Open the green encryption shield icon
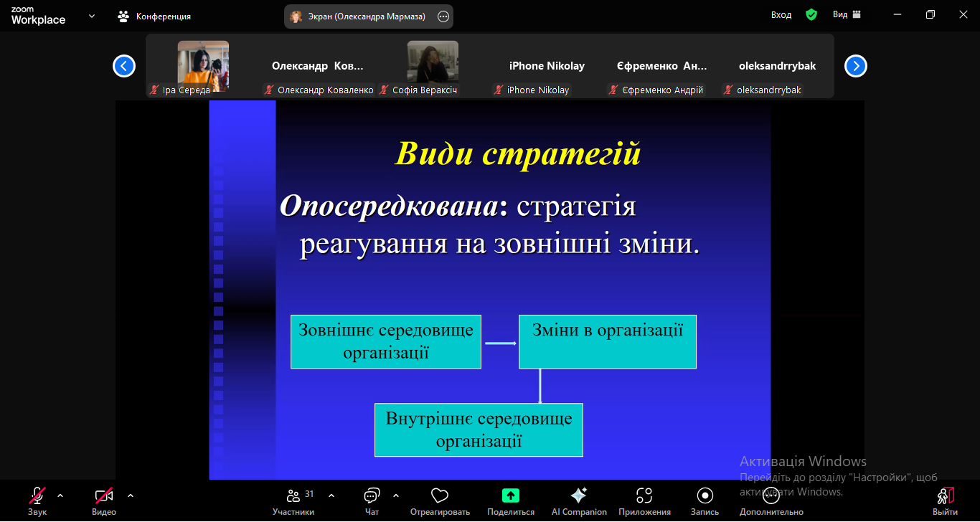The height and width of the screenshot is (522, 980). tap(811, 15)
